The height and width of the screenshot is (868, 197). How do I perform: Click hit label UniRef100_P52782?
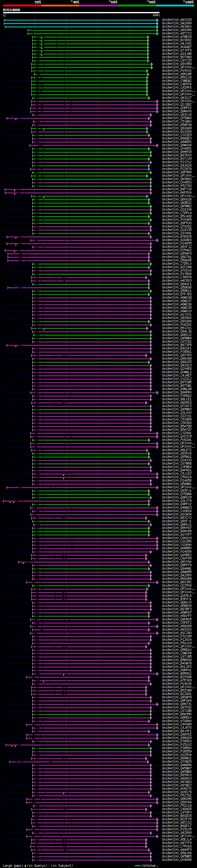[177, 795]
